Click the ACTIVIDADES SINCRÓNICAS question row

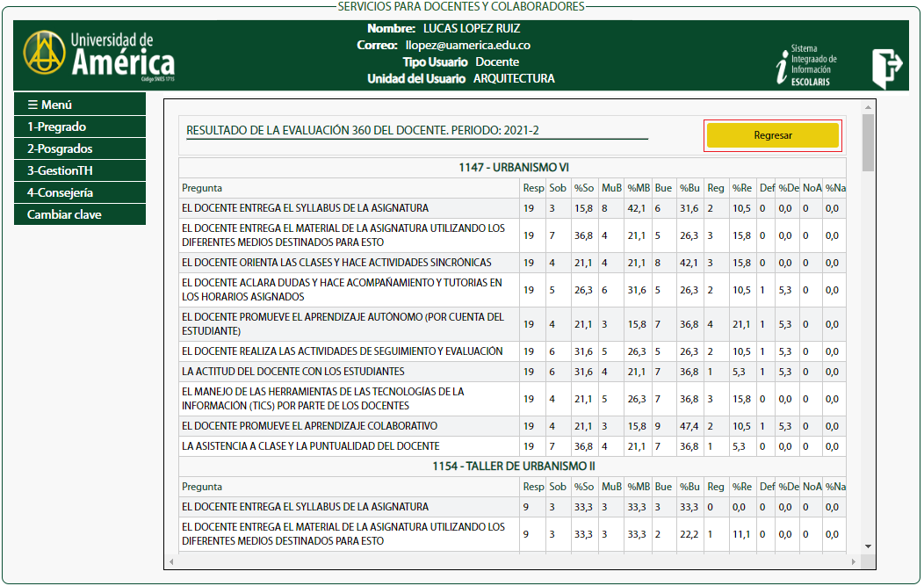336,263
